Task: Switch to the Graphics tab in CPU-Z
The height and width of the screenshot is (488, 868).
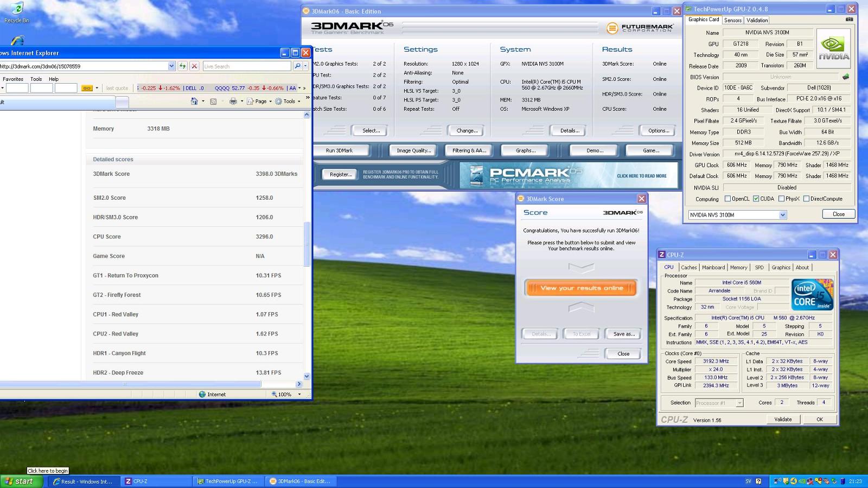Action: [x=781, y=267]
